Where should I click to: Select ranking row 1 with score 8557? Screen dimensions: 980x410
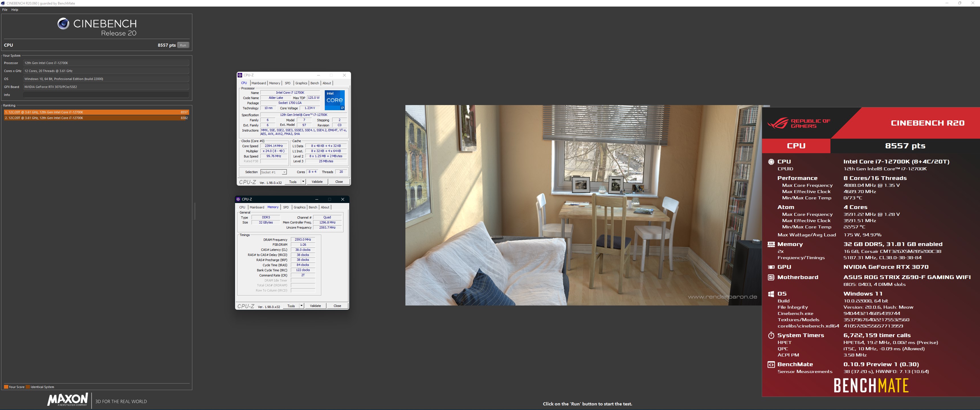(97, 112)
